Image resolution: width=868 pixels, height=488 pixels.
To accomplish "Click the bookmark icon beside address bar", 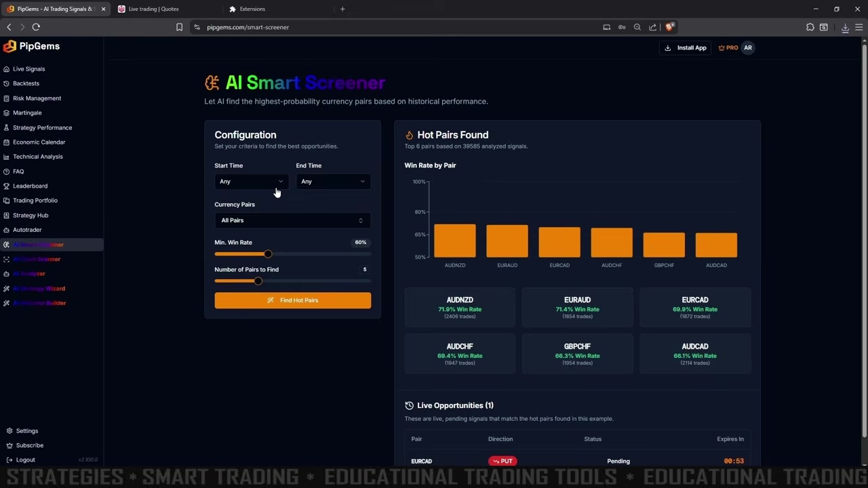I will [179, 27].
